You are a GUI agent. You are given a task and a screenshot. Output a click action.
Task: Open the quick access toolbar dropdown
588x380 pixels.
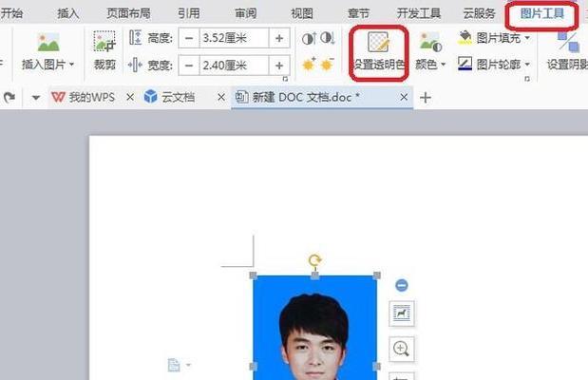click(36, 98)
